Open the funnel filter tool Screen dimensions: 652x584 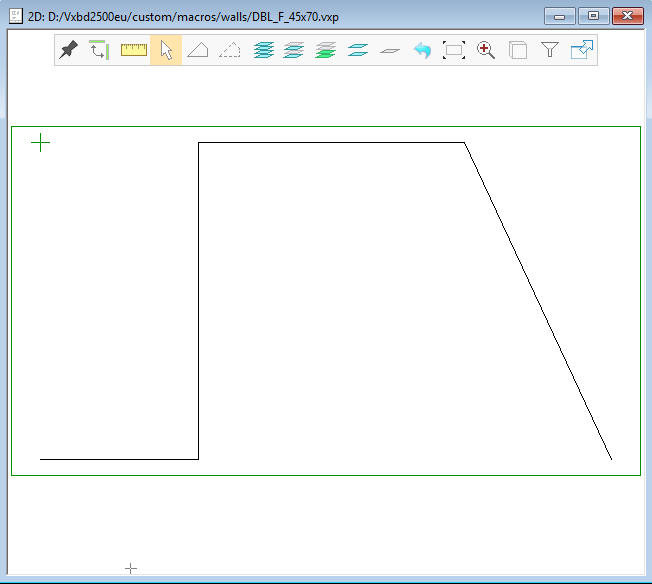pyautogui.click(x=550, y=50)
